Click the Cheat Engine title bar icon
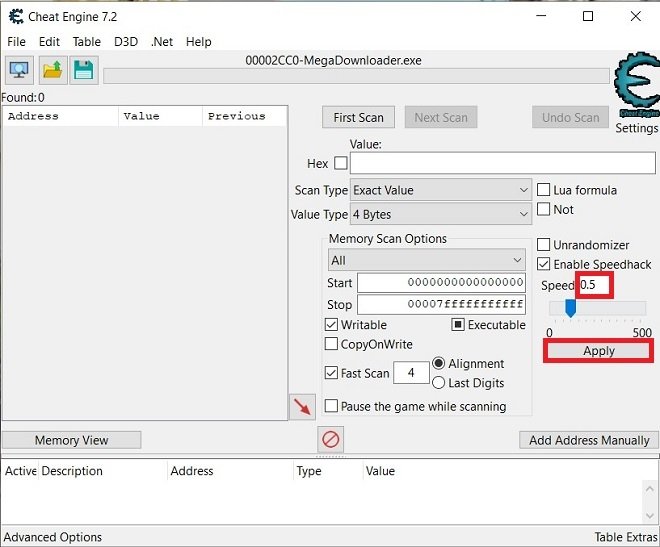Viewport: 660px width, 547px height. 16,17
